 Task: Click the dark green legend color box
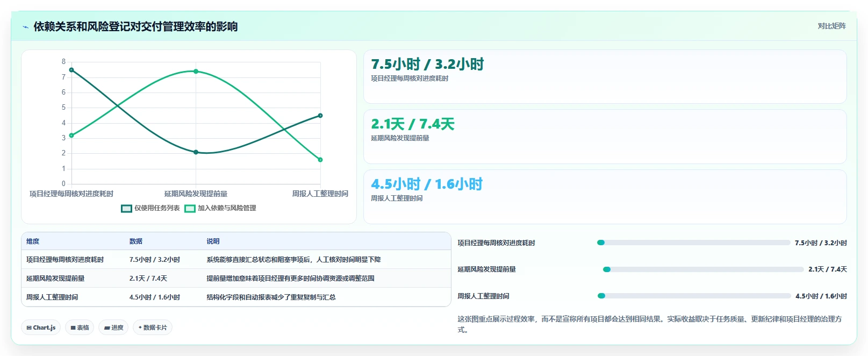(x=126, y=209)
